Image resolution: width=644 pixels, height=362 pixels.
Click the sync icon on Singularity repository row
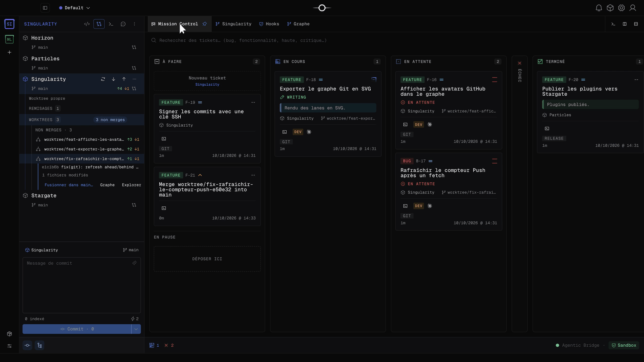click(x=103, y=79)
